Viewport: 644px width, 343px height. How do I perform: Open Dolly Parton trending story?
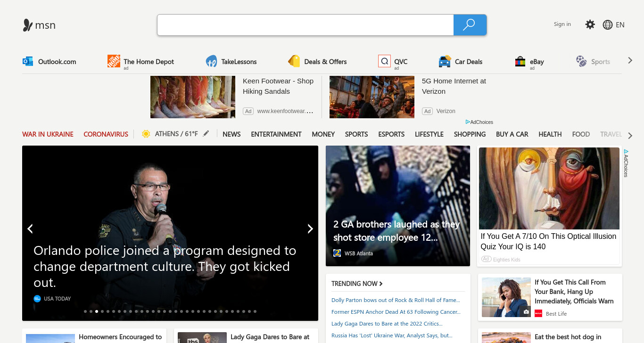[x=396, y=300]
